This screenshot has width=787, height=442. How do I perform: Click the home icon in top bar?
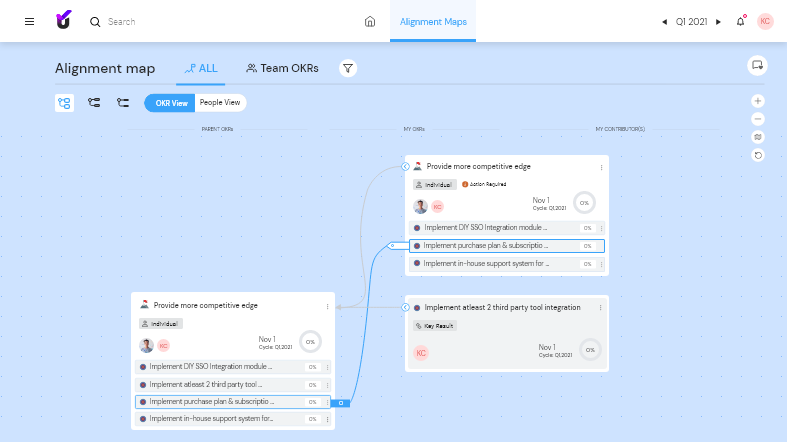click(370, 21)
